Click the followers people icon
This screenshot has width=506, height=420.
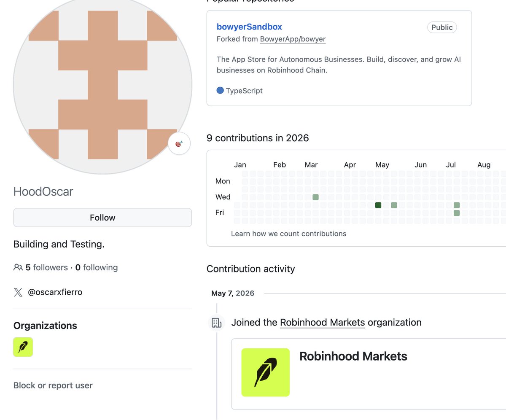[18, 267]
